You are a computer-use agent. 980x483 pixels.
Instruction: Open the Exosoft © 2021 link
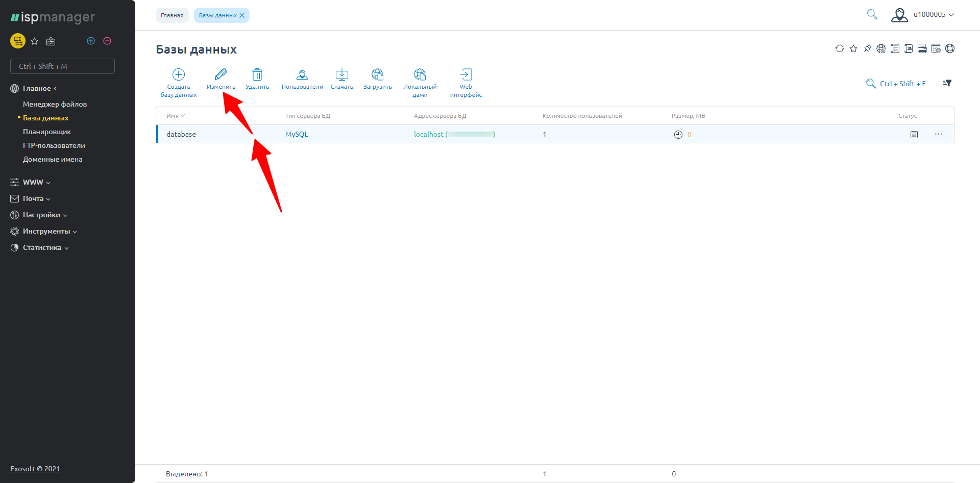tap(35, 469)
